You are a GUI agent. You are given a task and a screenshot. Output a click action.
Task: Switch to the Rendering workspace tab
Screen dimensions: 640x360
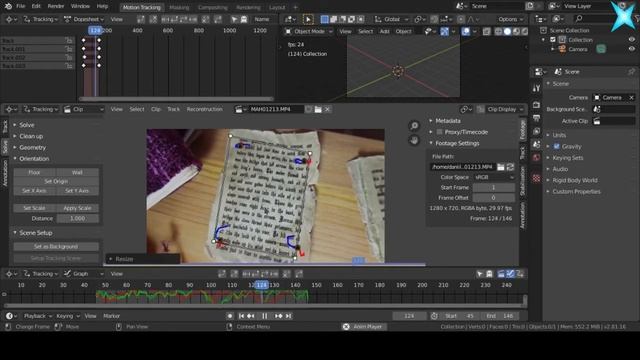(248, 7)
